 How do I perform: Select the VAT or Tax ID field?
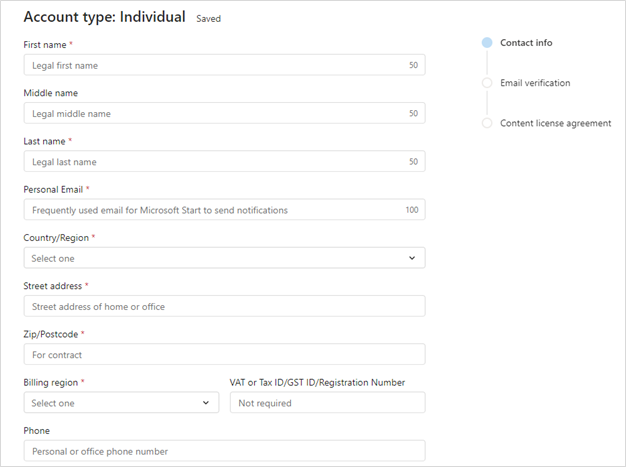click(x=327, y=403)
